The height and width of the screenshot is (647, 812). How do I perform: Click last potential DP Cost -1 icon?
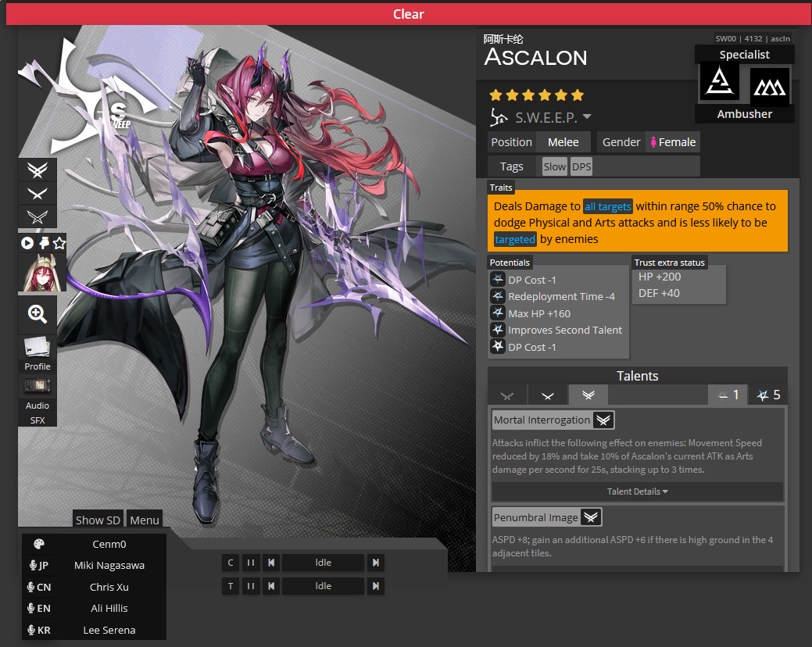[x=498, y=346]
